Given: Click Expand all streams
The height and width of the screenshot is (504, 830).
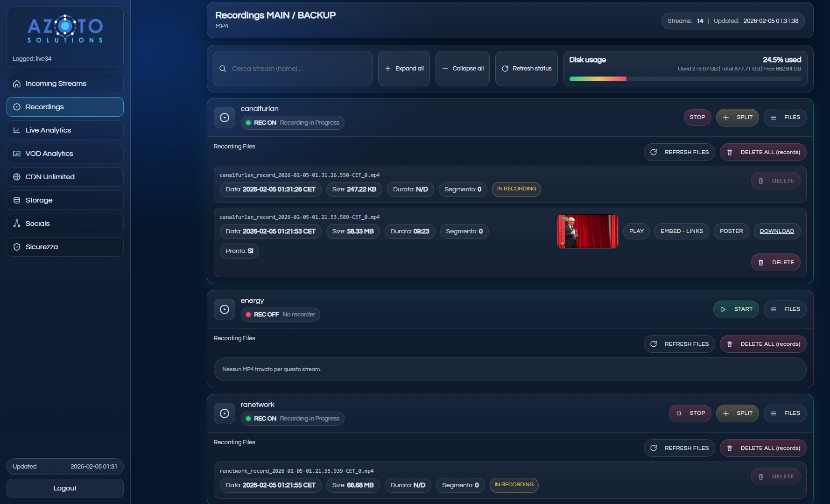Looking at the screenshot, I should click(x=404, y=68).
